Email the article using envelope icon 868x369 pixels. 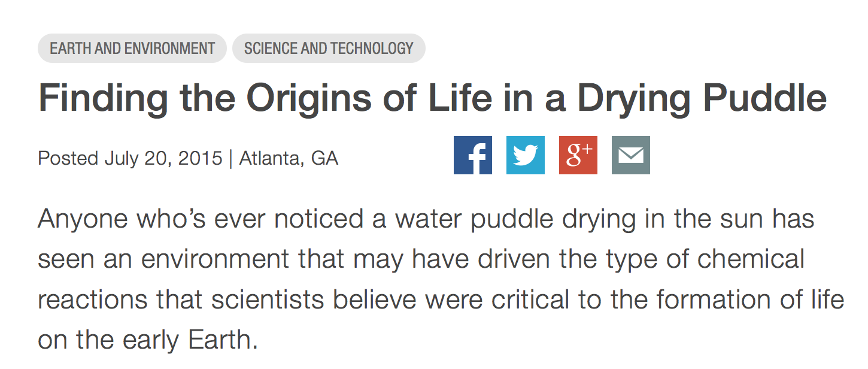631,155
